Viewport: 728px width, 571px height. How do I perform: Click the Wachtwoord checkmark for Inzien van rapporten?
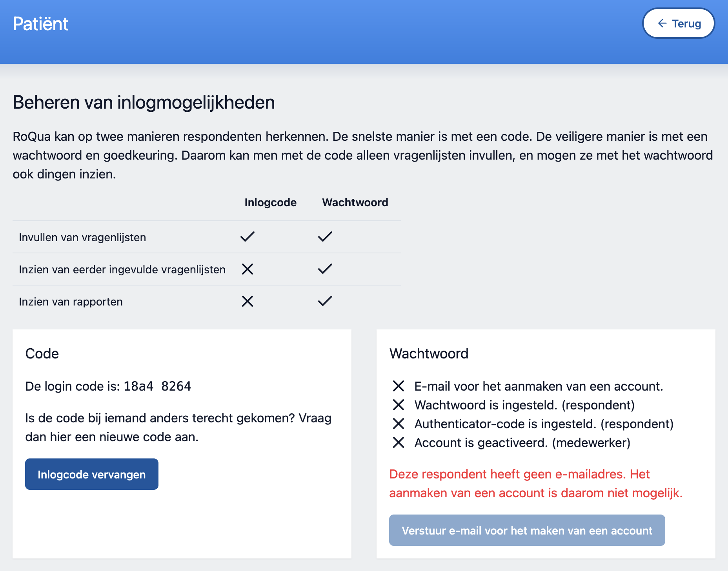[x=325, y=301]
